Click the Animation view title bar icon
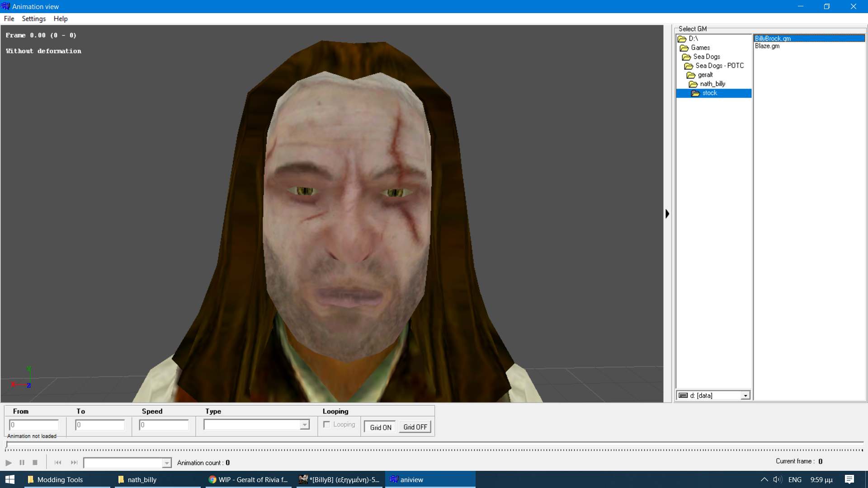 (x=5, y=6)
